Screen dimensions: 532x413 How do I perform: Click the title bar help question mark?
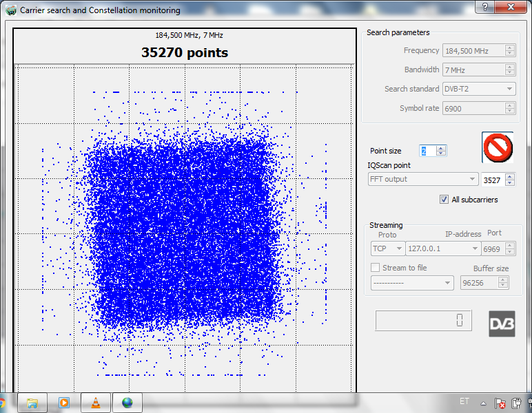tap(486, 7)
